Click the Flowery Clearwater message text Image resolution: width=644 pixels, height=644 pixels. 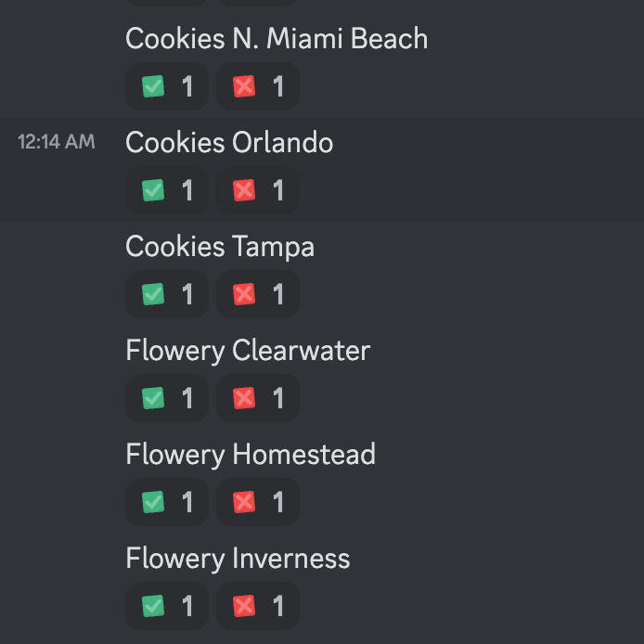(x=248, y=351)
